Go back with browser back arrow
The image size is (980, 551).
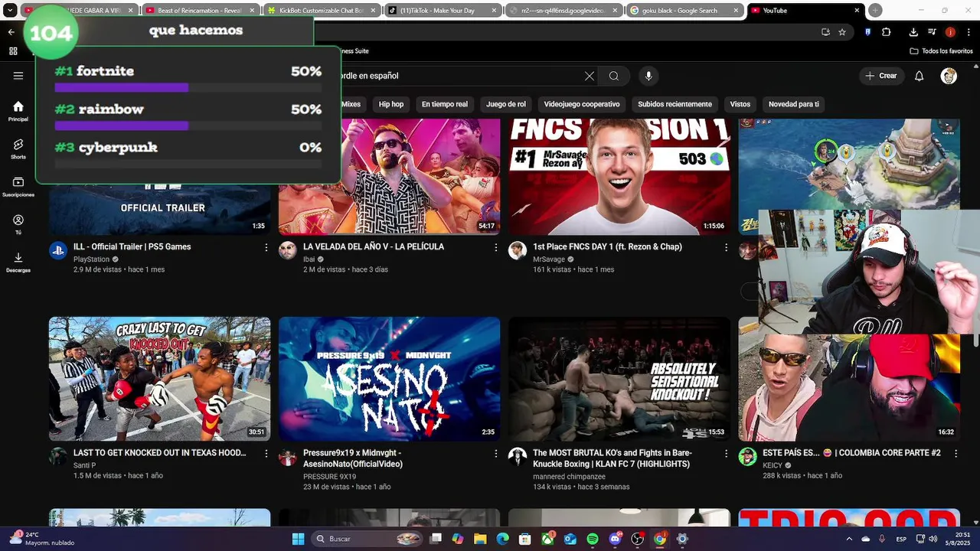[11, 32]
